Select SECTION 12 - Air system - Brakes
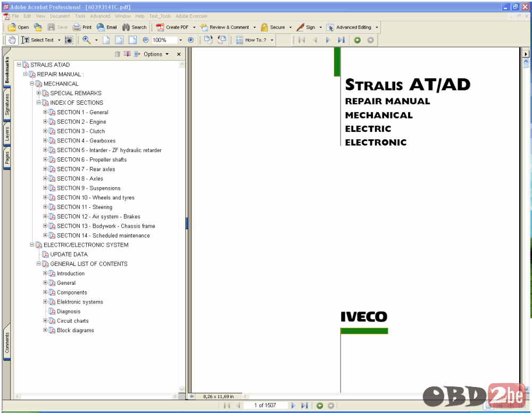The height and width of the screenshot is (413, 532). [98, 216]
